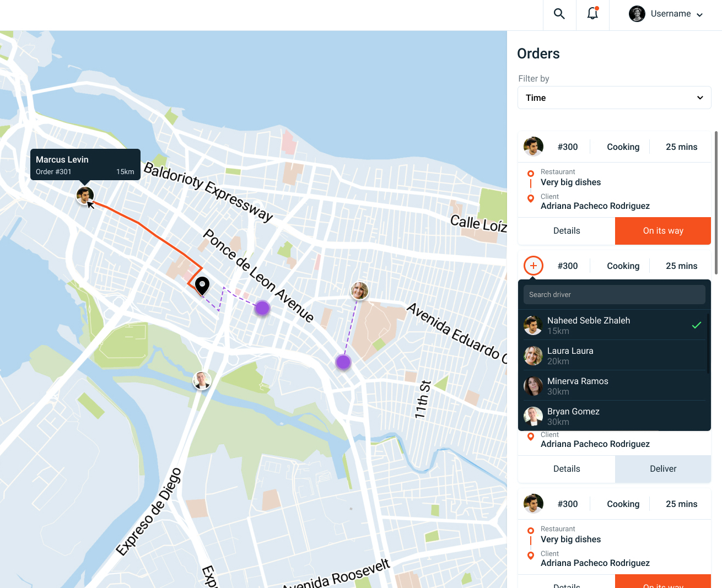Open the Time filter dropdown
722x588 pixels.
coord(614,98)
